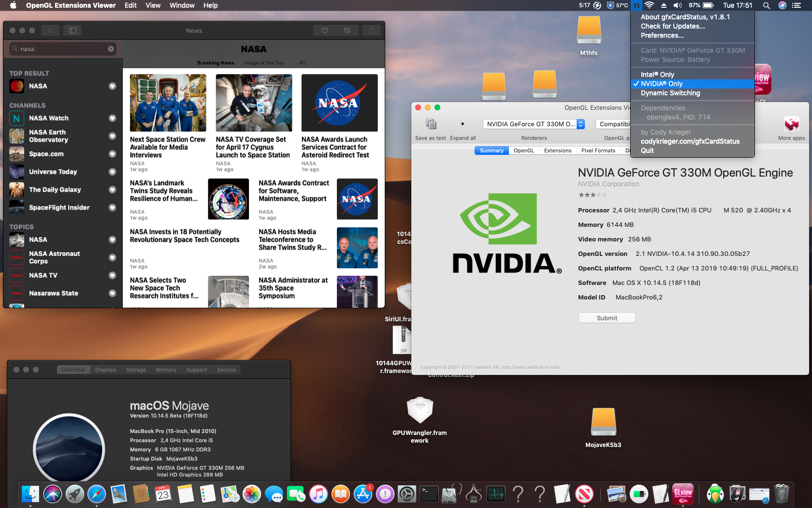
Task: Click the love heart button in News toolbar
Action: pyautogui.click(x=325, y=30)
